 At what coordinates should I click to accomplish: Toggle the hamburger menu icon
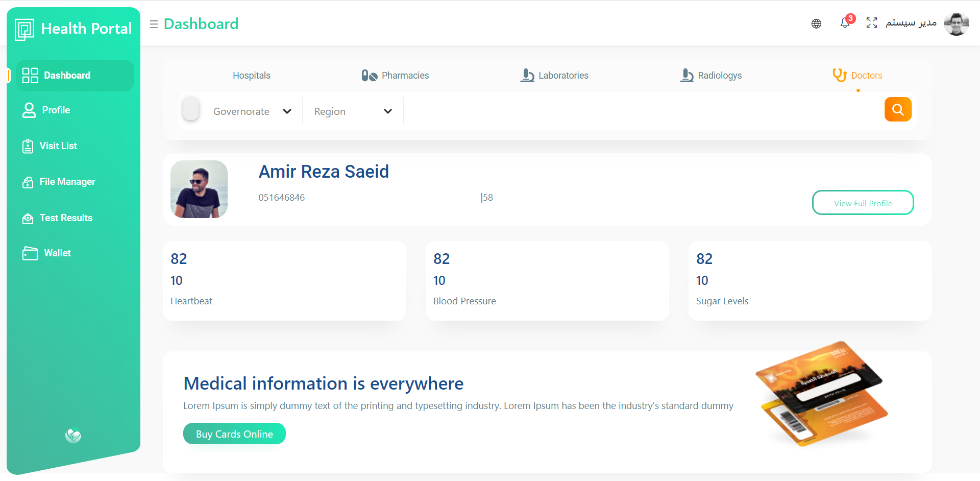tap(154, 24)
